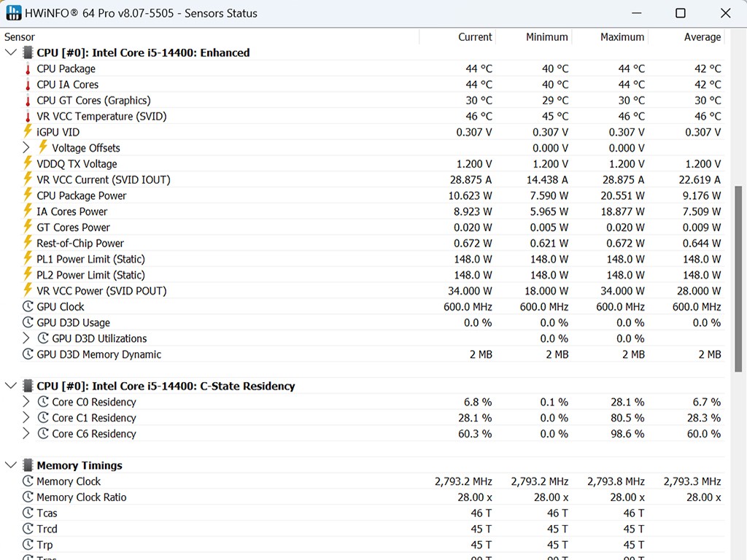This screenshot has width=747, height=560.
Task: Click the Maximum column header
Action: [622, 37]
